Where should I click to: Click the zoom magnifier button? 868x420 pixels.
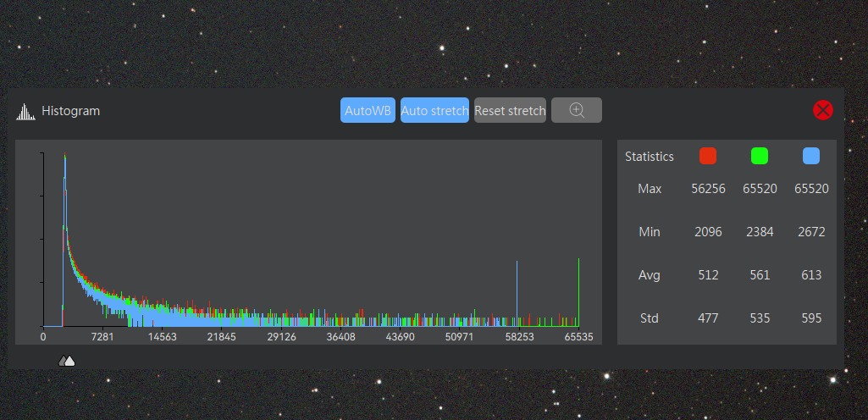point(577,110)
